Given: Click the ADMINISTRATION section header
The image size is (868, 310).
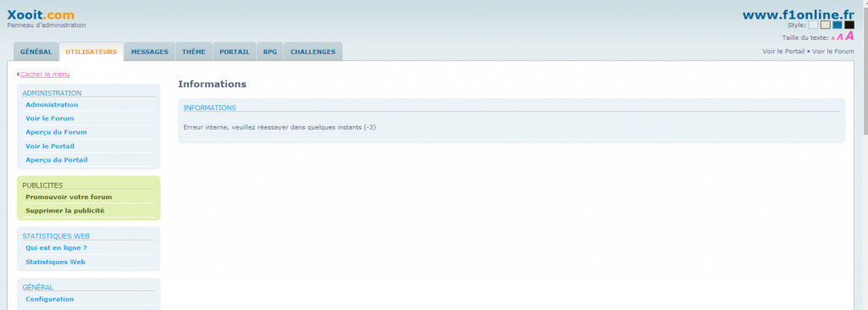Looking at the screenshot, I should tap(52, 93).
